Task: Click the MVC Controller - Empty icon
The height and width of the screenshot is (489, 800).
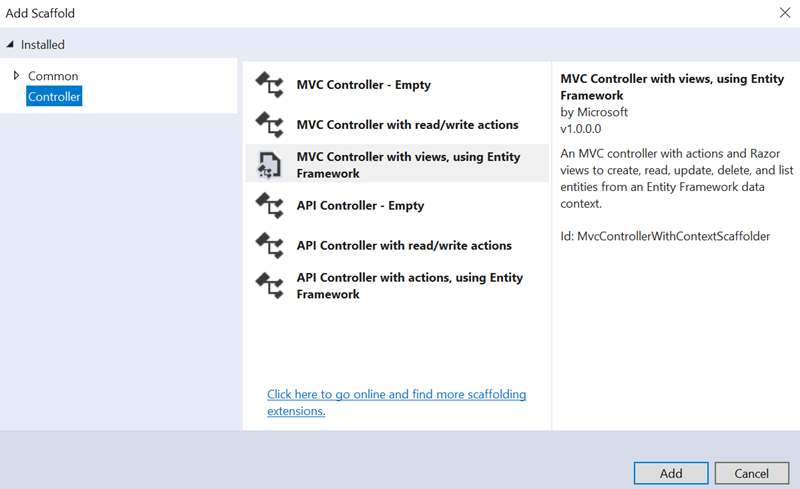Action: point(269,85)
